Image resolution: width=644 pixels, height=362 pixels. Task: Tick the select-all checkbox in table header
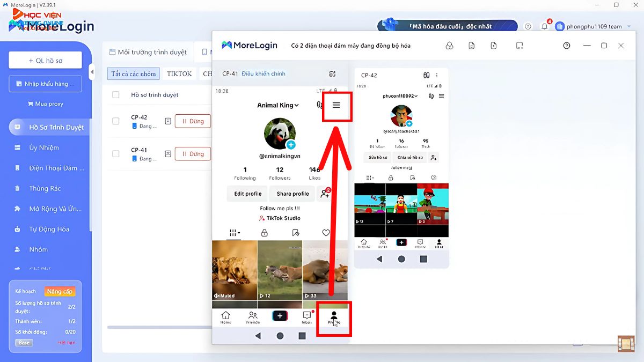[116, 95]
